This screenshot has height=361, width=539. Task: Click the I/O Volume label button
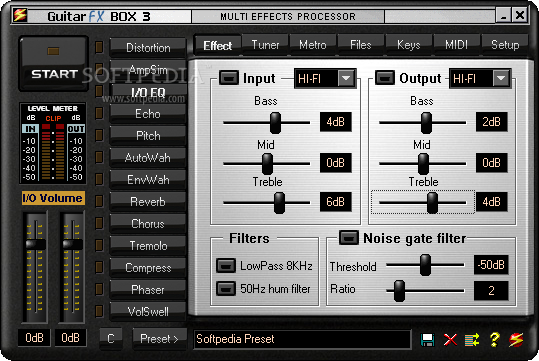point(53,198)
